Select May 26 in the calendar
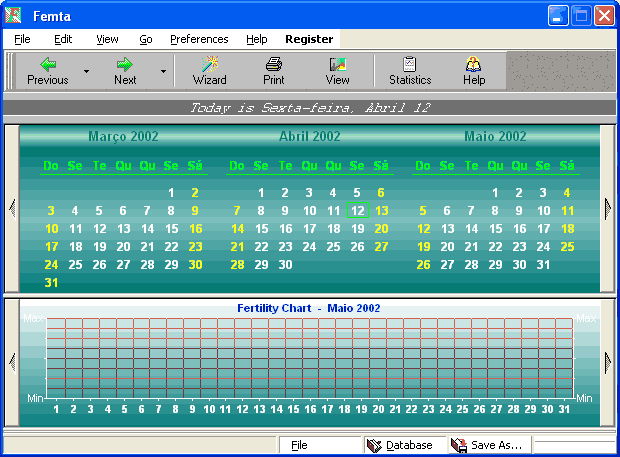620x457 pixels. (423, 264)
